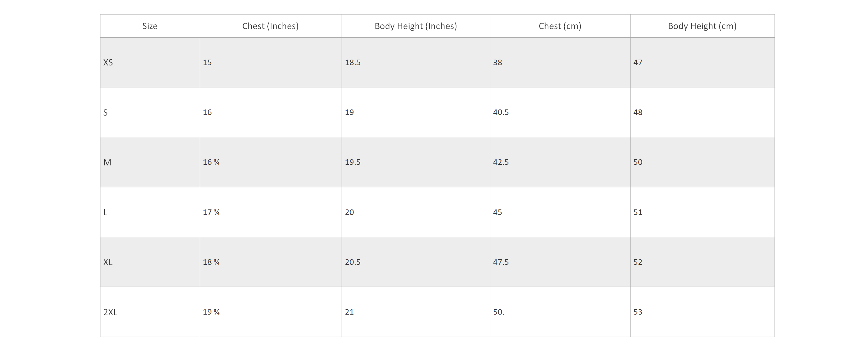
Task: Click the L size row label
Action: click(x=150, y=212)
